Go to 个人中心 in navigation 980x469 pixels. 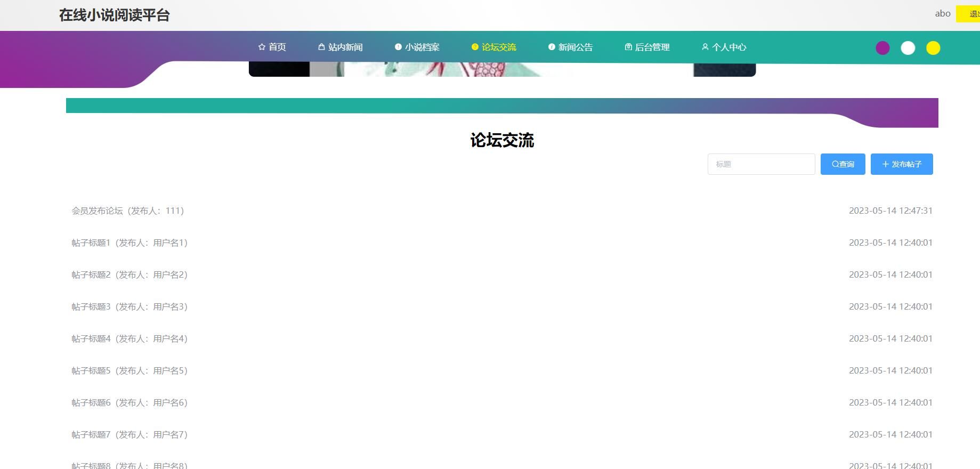pos(724,47)
